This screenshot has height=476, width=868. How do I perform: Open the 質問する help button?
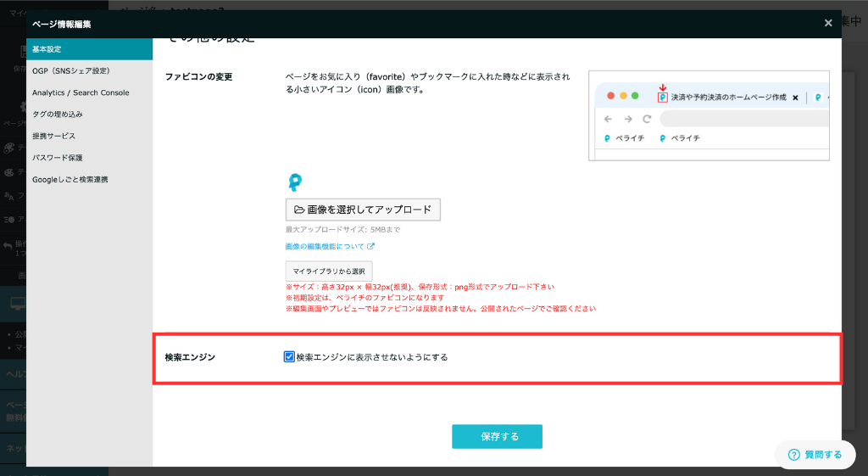[x=815, y=455]
